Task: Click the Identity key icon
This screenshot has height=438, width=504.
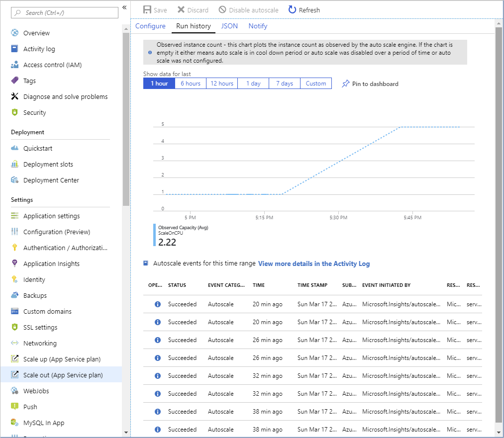Action: (14, 279)
